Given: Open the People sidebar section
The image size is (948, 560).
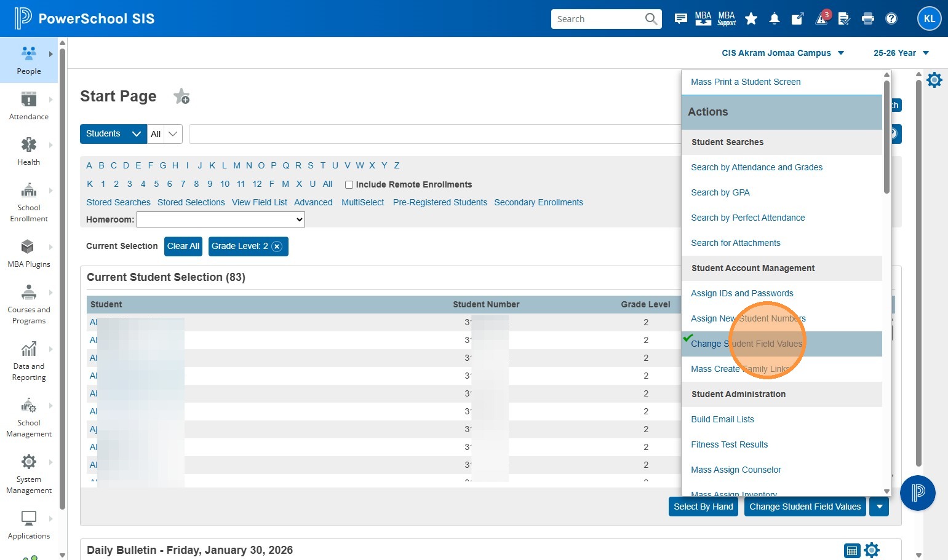Looking at the screenshot, I should point(28,60).
